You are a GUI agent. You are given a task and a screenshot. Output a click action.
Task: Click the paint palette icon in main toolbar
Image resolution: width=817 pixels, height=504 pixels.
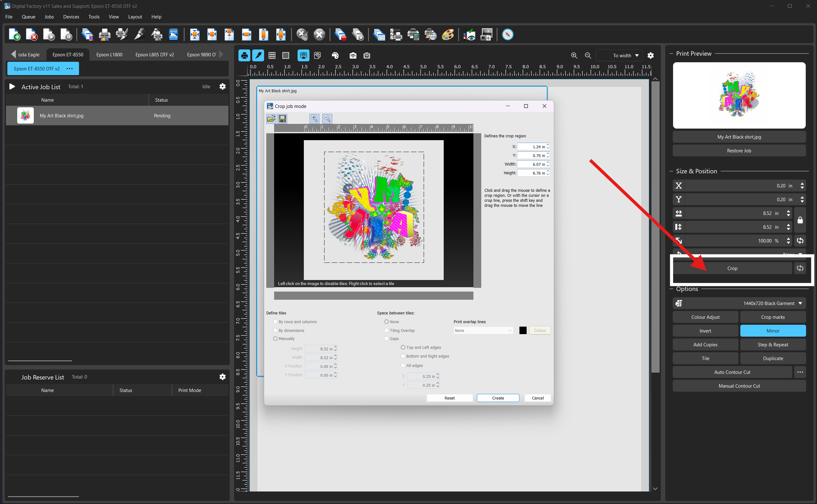[448, 35]
